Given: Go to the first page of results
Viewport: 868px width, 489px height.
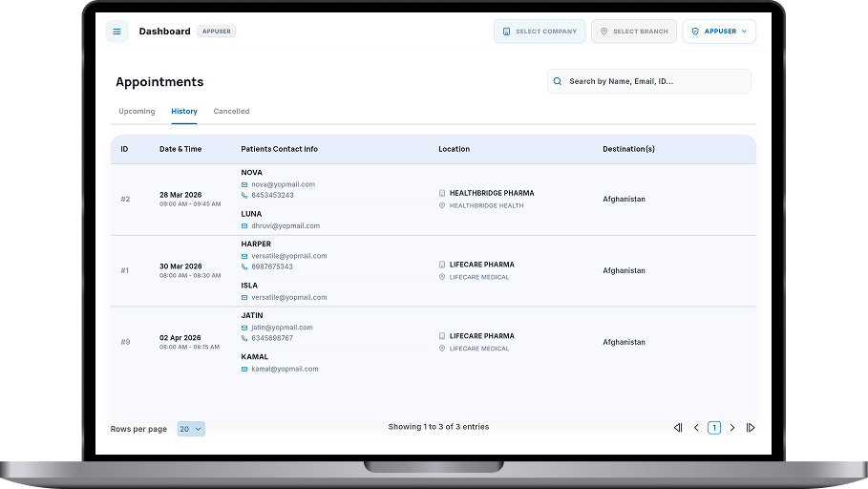Looking at the screenshot, I should [x=678, y=428].
